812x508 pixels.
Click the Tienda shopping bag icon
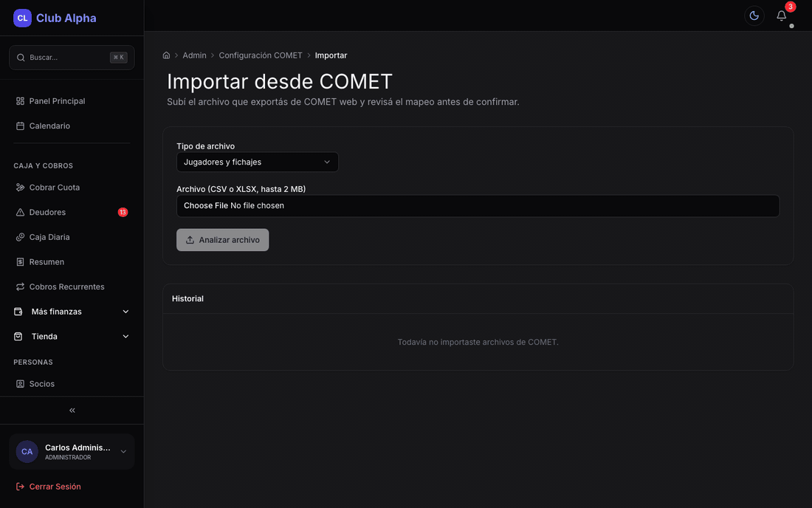tap(18, 337)
